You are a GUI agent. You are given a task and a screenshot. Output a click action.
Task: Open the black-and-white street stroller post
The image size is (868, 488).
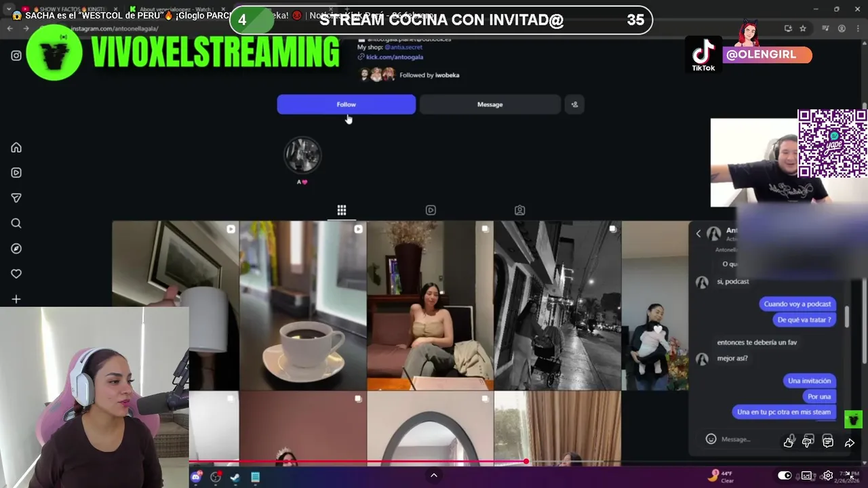557,305
